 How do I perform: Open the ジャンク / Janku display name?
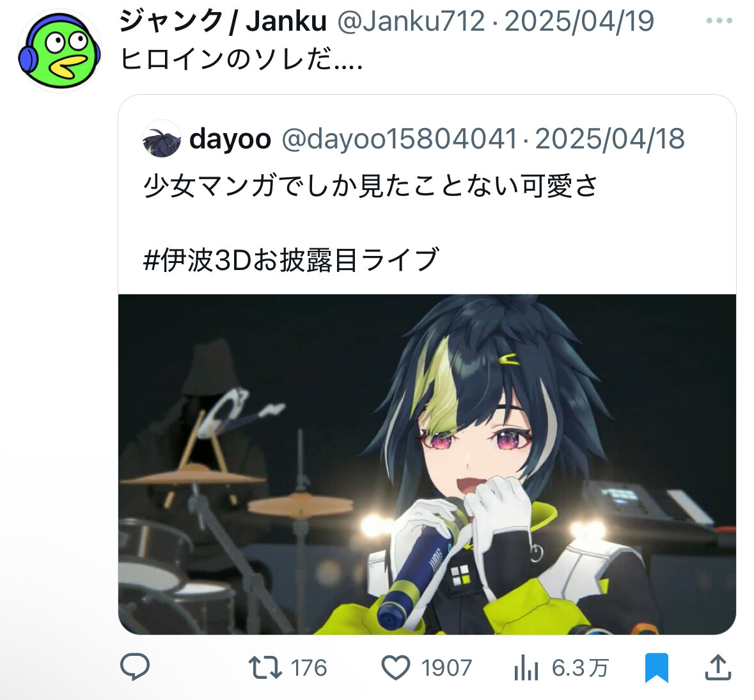(223, 21)
